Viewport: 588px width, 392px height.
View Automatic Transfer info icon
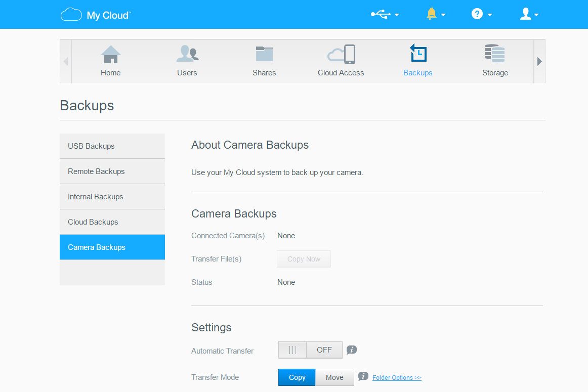click(x=351, y=350)
